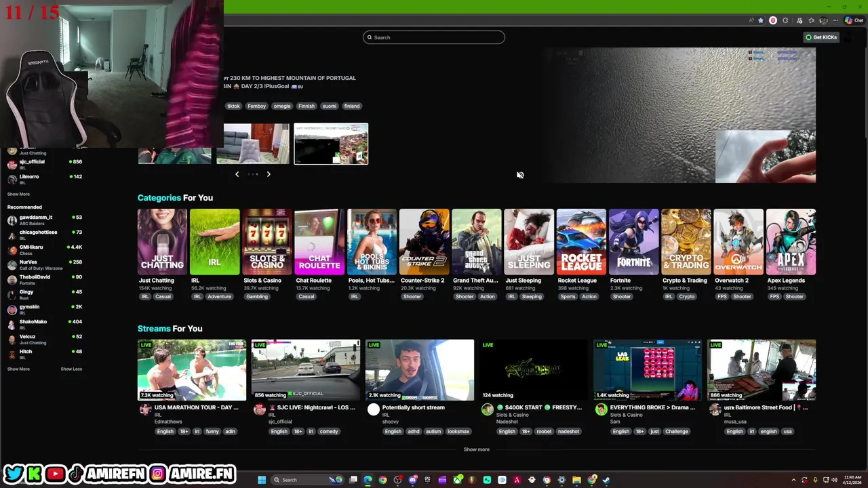868x488 pixels.
Task: Select the roobet tag on Nadeshot stream
Action: 544,431
